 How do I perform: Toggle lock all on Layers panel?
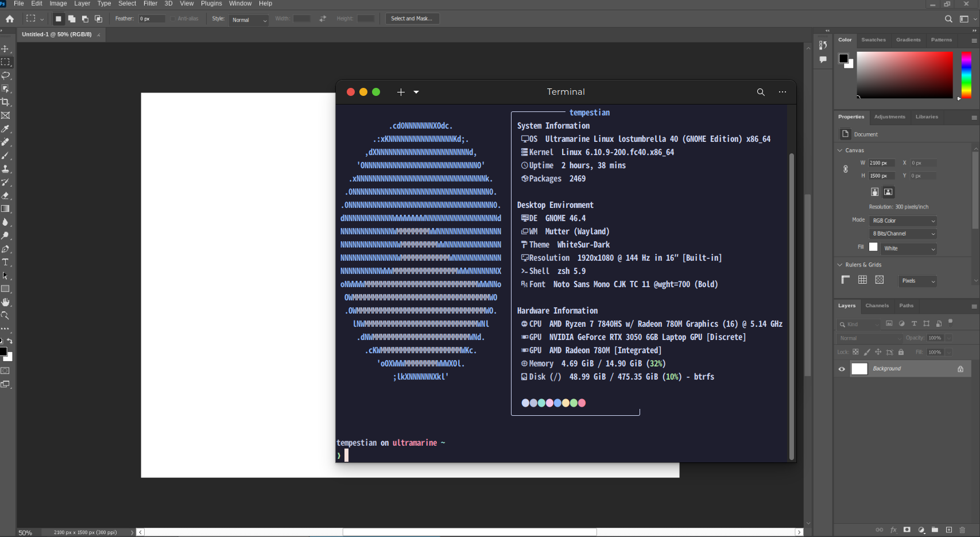click(x=901, y=352)
